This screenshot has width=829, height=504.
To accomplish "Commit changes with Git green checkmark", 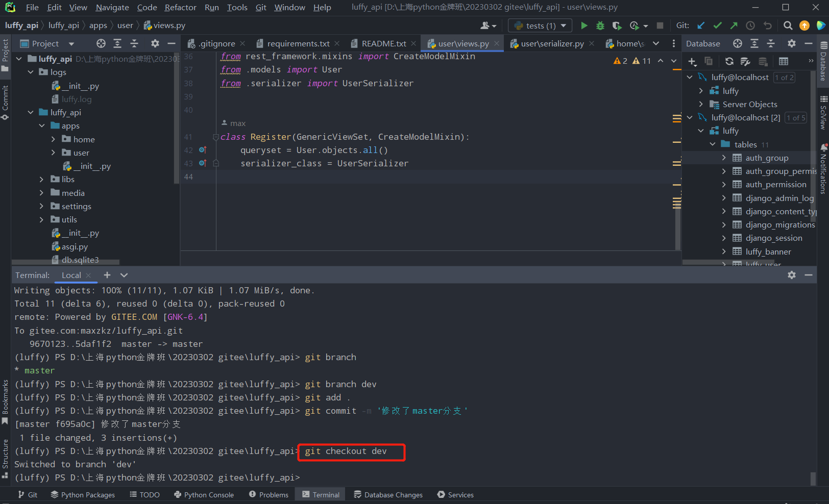I will [x=717, y=26].
